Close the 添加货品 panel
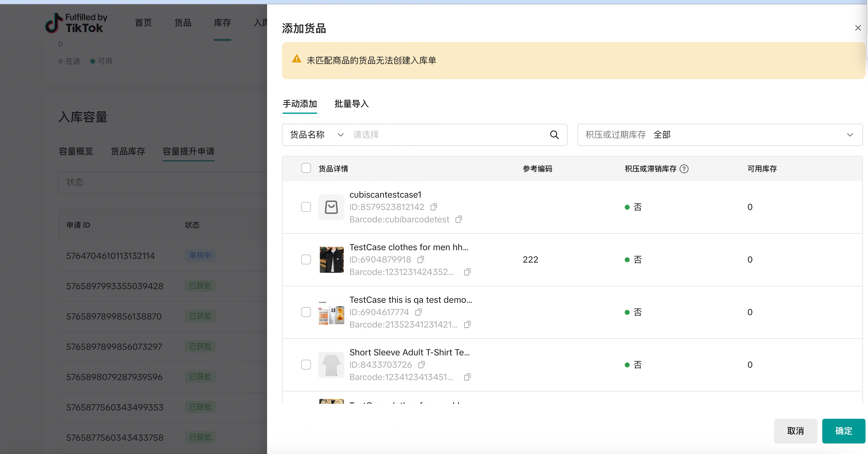The height and width of the screenshot is (454, 868). tap(857, 28)
